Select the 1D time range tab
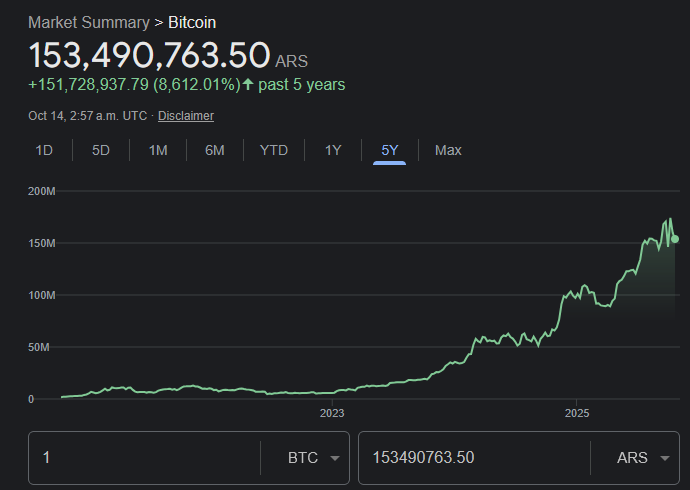This screenshot has width=690, height=490. pyautogui.click(x=44, y=150)
